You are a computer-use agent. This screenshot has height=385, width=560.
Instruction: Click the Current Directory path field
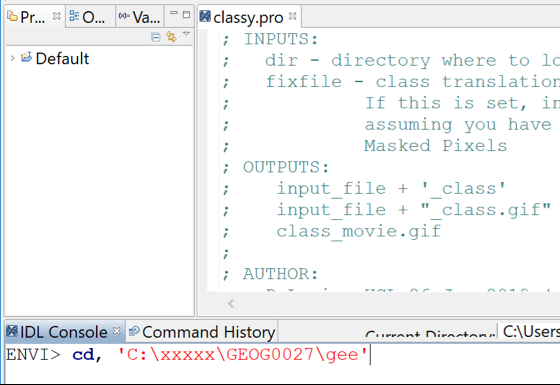tap(529, 331)
